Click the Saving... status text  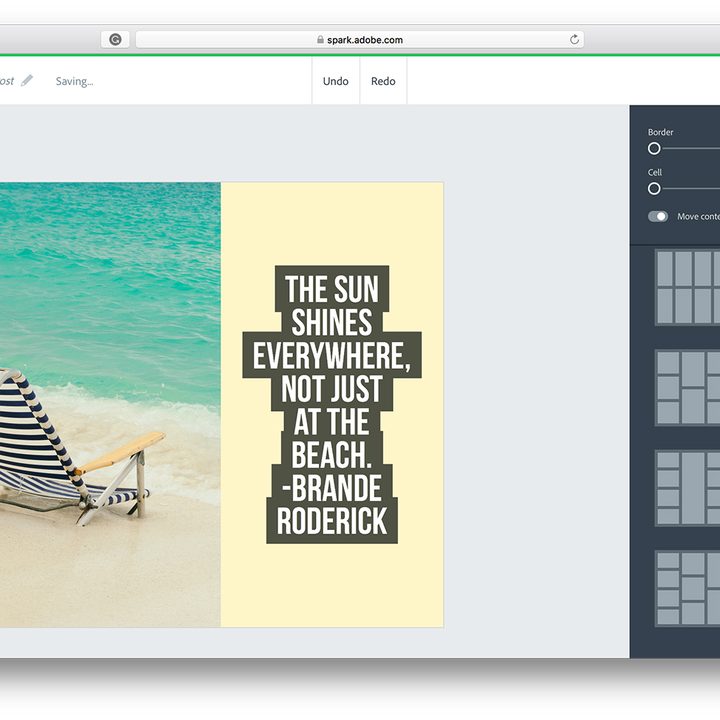click(x=74, y=81)
